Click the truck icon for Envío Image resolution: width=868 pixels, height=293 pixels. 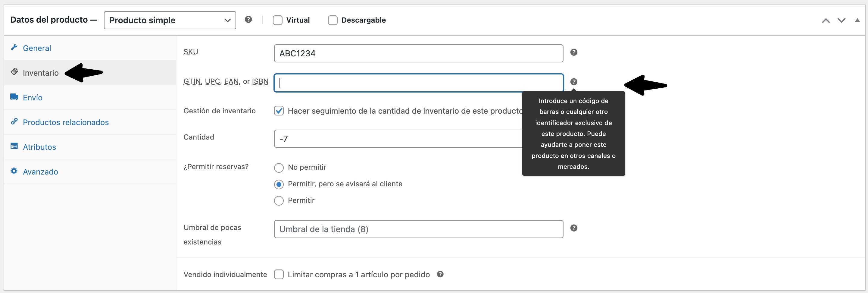tap(14, 97)
